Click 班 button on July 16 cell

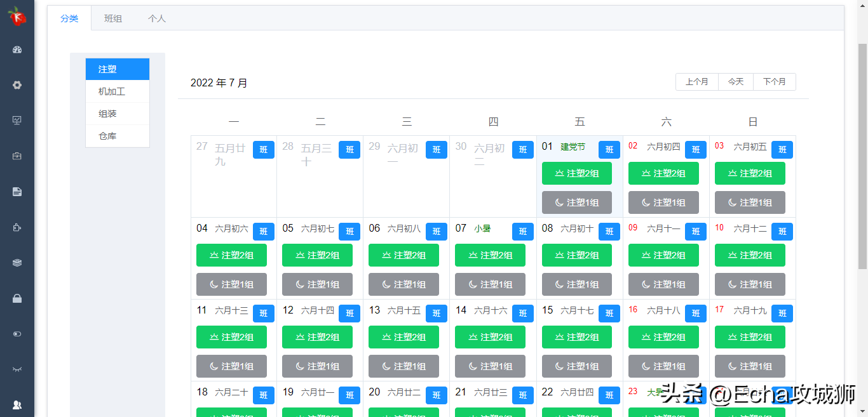coord(696,314)
